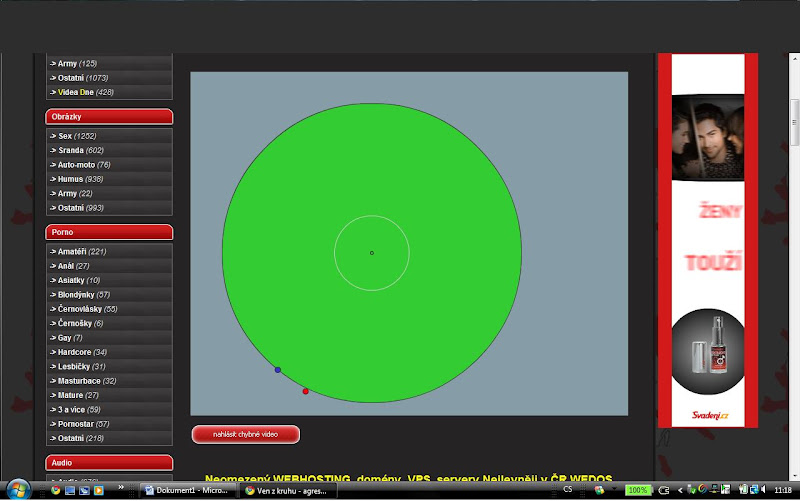Open the dropdown arrow next to the language bar
The width and height of the screenshot is (800, 501).
[614, 488]
